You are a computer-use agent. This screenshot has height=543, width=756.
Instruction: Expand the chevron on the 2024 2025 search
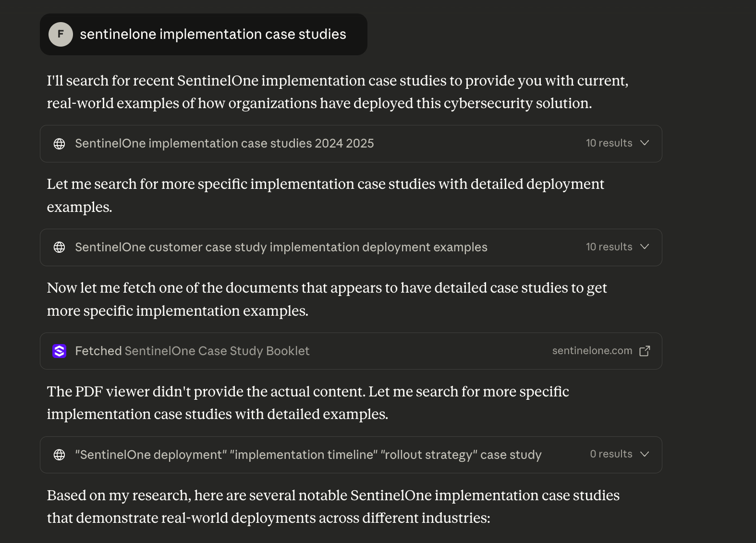[x=645, y=143]
